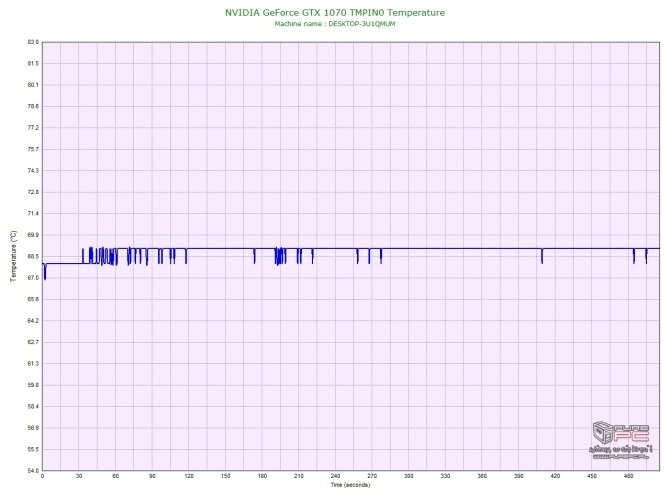Click the 58.4 temperature axis value
This screenshot has height=502, width=670.
33,406
